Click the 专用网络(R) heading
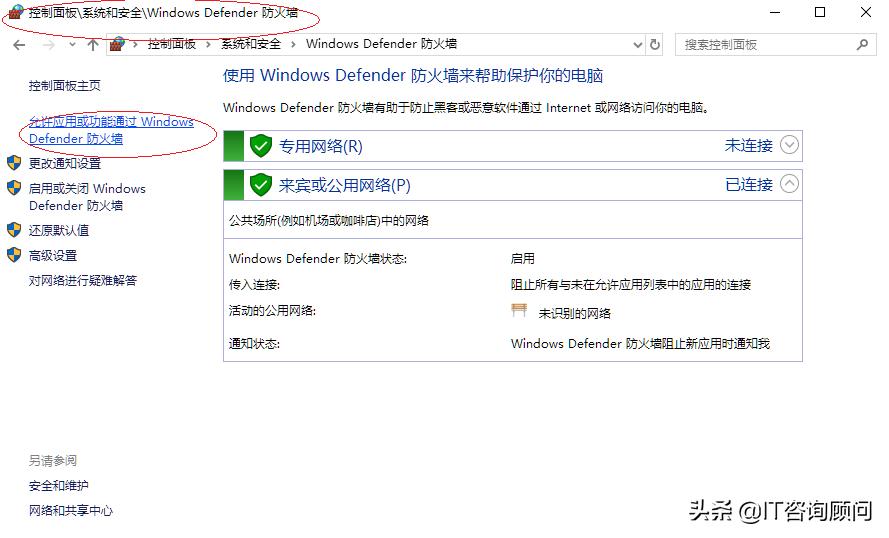Image resolution: width=889 pixels, height=538 pixels. point(320,146)
